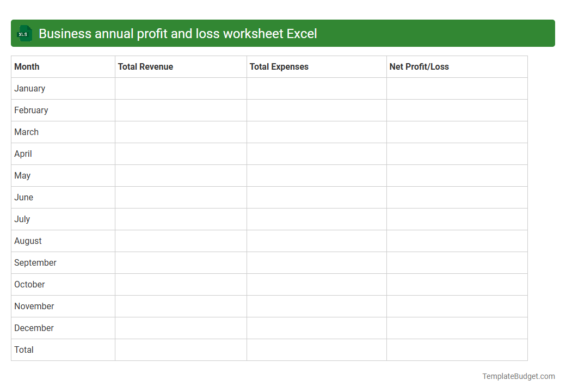This screenshot has width=566, height=392.
Task: Click the November revenue cell
Action: (x=181, y=306)
